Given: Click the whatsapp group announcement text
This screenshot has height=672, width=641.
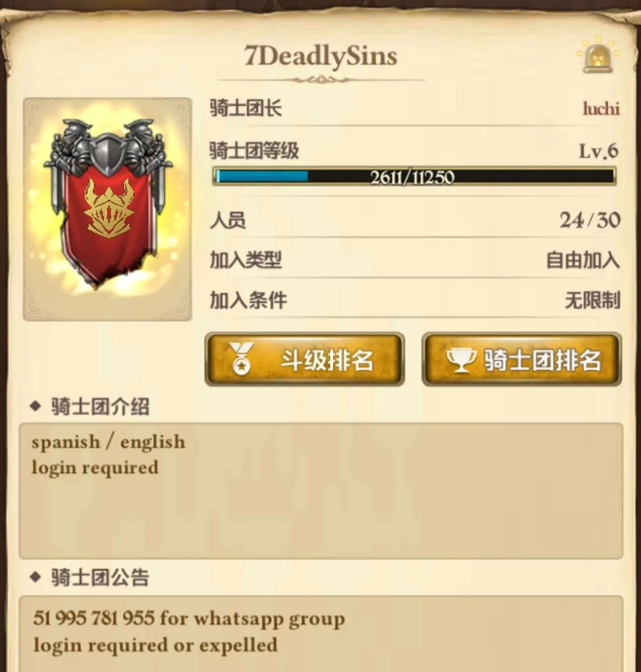Looking at the screenshot, I should click(189, 619).
